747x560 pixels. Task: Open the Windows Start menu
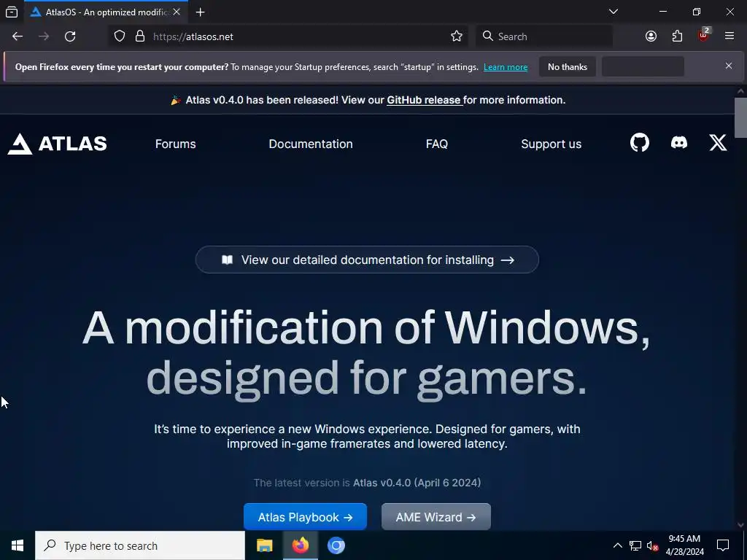(18, 545)
